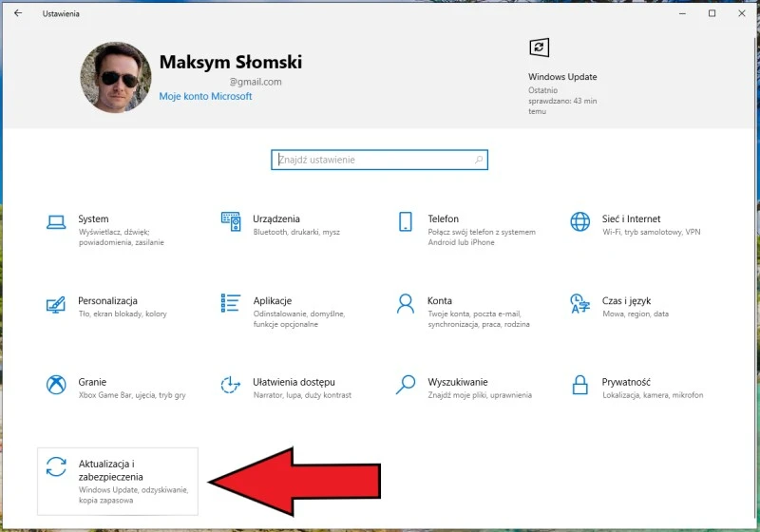
Task: Close the Ustawienia window
Action: tap(742, 13)
